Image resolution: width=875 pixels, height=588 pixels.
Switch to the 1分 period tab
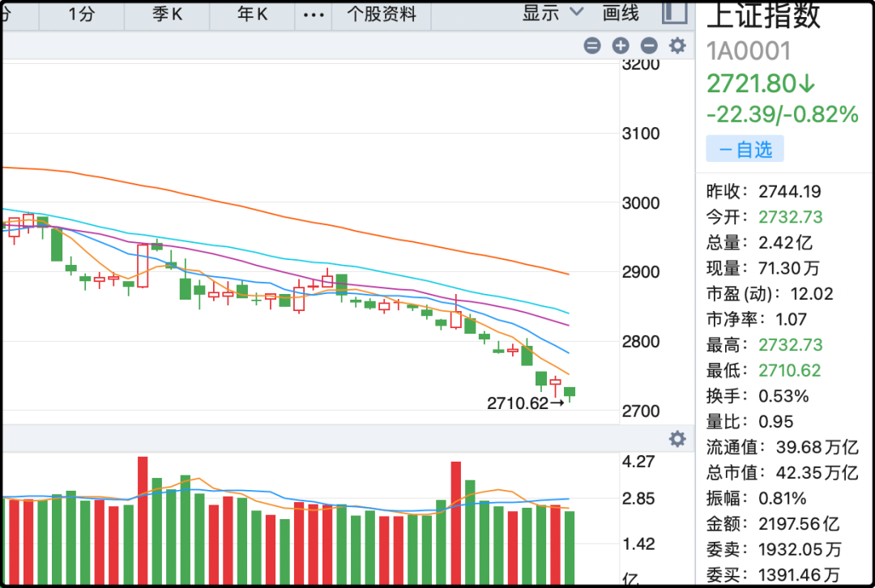tap(82, 15)
